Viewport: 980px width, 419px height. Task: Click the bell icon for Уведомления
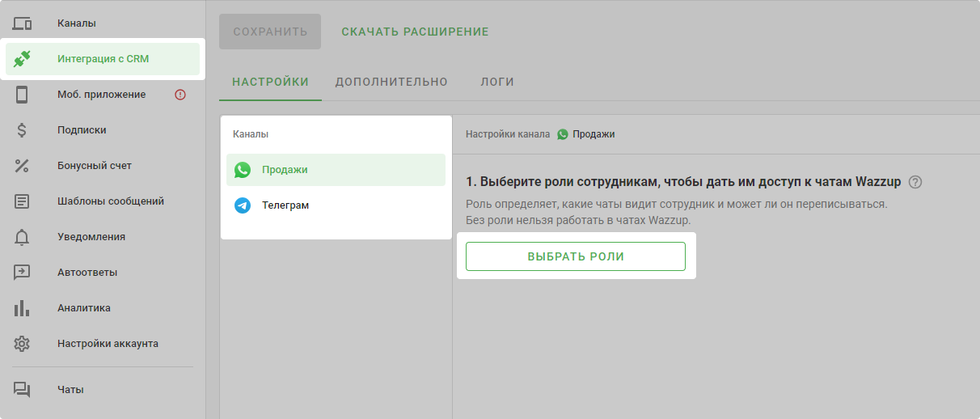(x=22, y=237)
